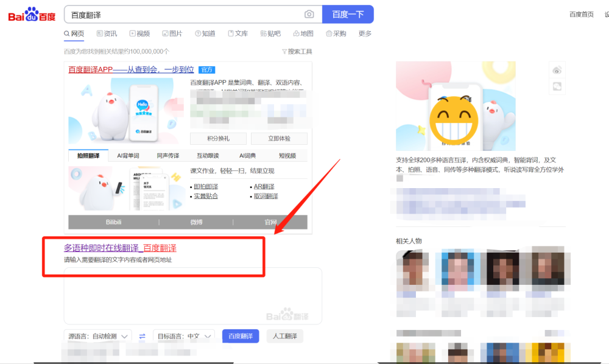Open the 贴吧 tab
609x364 pixels.
point(270,33)
